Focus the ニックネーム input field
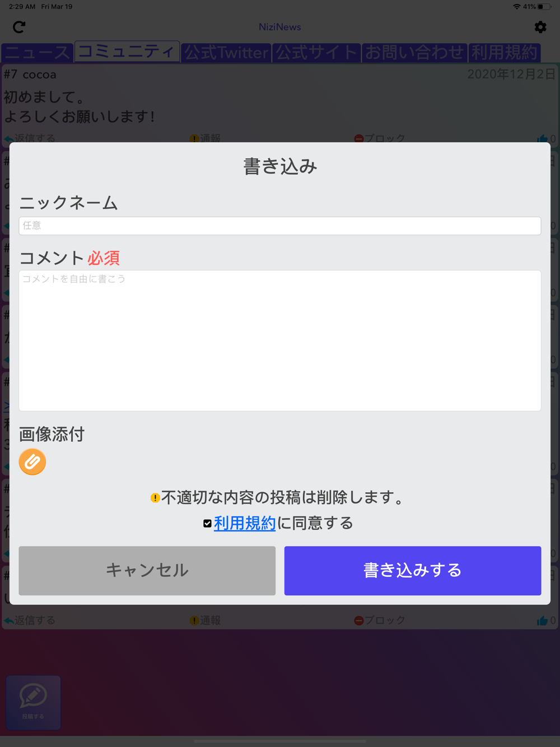560x747 pixels. 280,226
